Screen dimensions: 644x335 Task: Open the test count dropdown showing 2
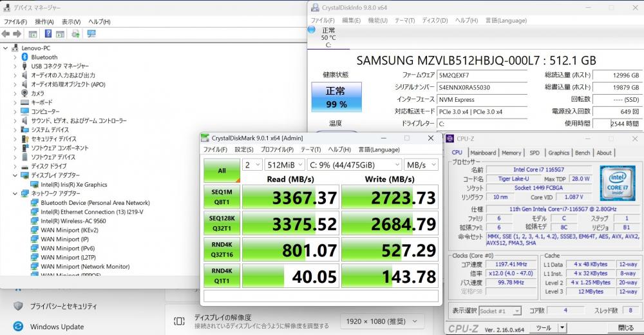click(252, 165)
